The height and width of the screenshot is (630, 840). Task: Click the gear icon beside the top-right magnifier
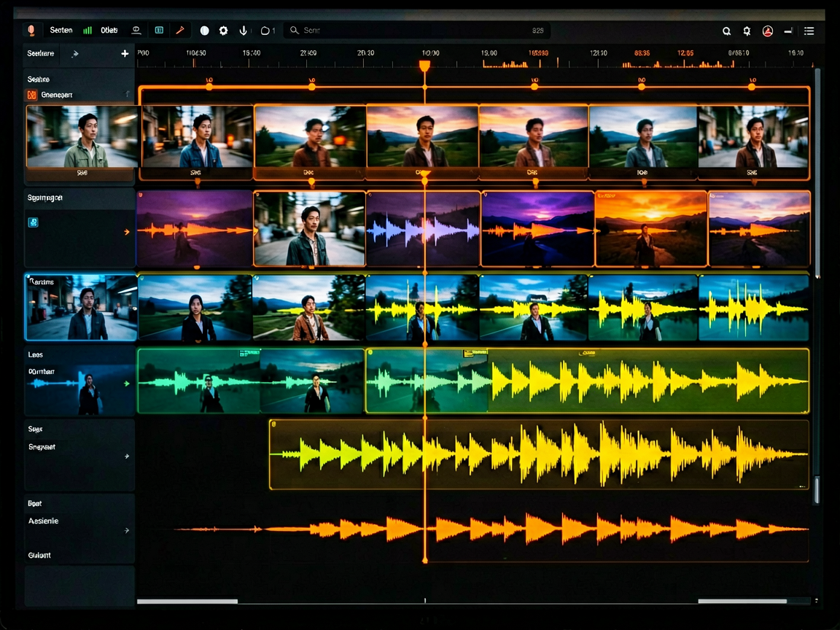click(x=747, y=31)
